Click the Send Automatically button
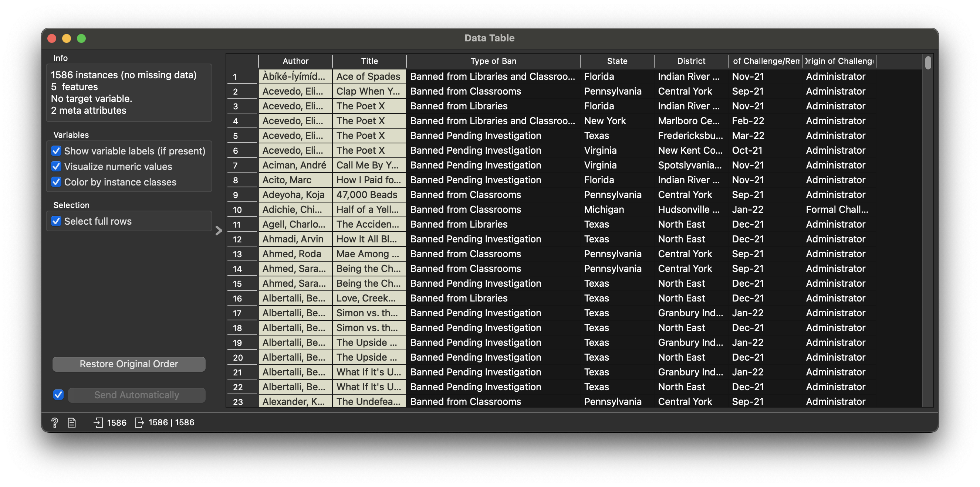980x487 pixels. click(136, 395)
